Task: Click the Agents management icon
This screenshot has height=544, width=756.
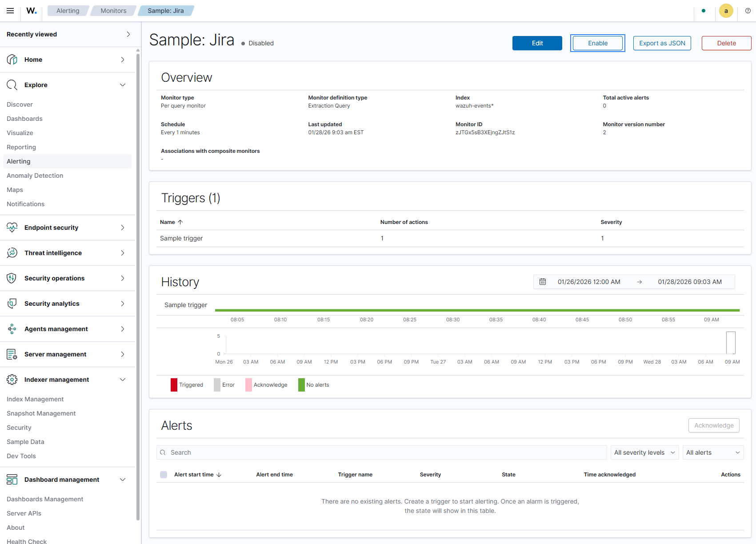Action: [x=12, y=329]
